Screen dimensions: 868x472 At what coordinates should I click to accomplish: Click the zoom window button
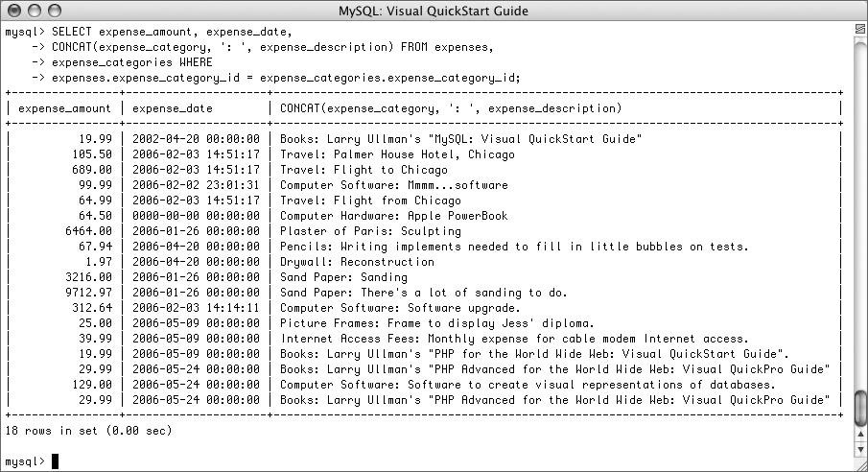pos(55,11)
